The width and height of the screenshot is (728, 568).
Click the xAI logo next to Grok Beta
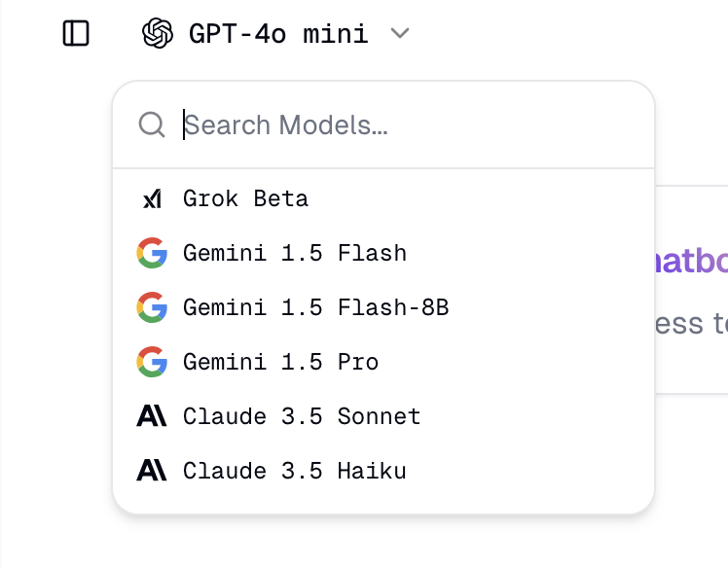point(152,199)
